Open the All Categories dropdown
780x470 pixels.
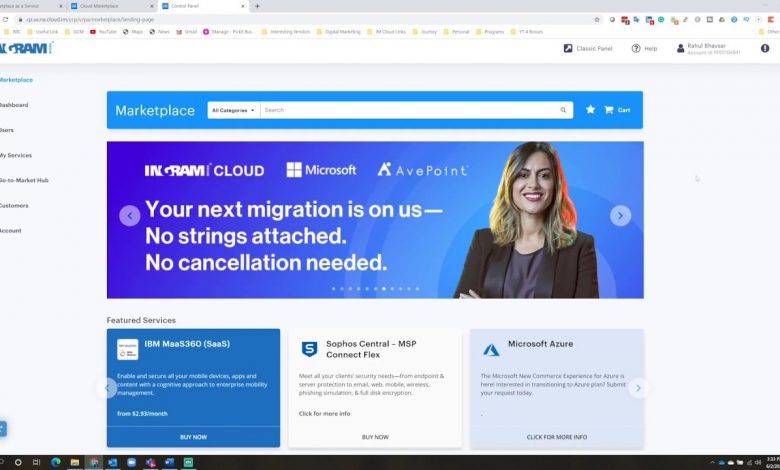click(234, 110)
